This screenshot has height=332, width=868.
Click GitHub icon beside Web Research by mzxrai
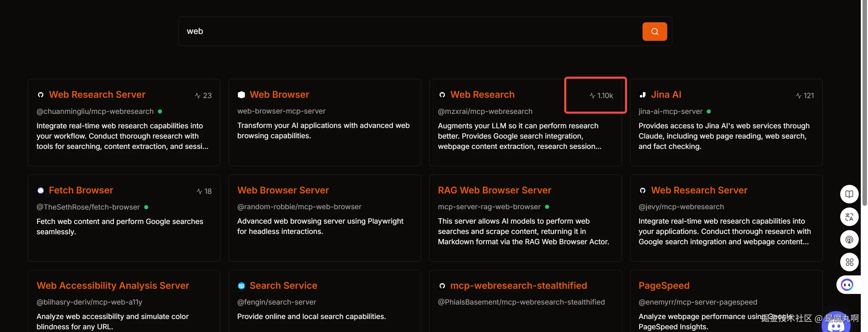point(442,95)
